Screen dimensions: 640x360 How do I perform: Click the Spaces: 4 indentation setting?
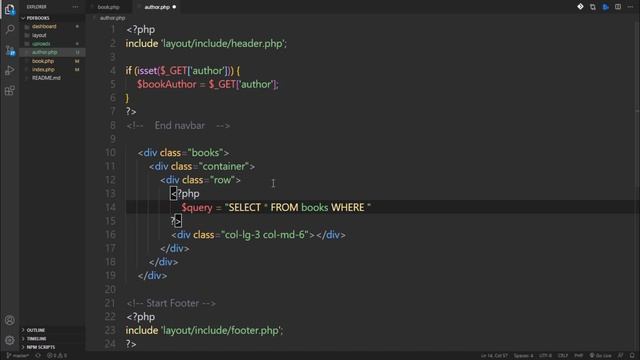(524, 356)
